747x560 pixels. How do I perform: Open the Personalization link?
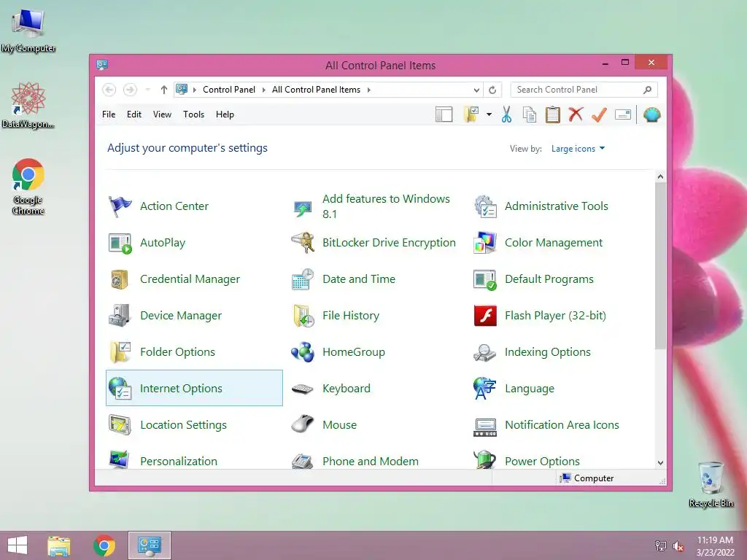[179, 461]
